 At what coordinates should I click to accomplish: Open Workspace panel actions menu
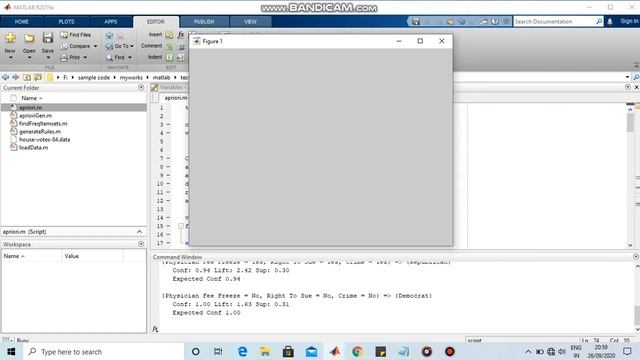141,244
